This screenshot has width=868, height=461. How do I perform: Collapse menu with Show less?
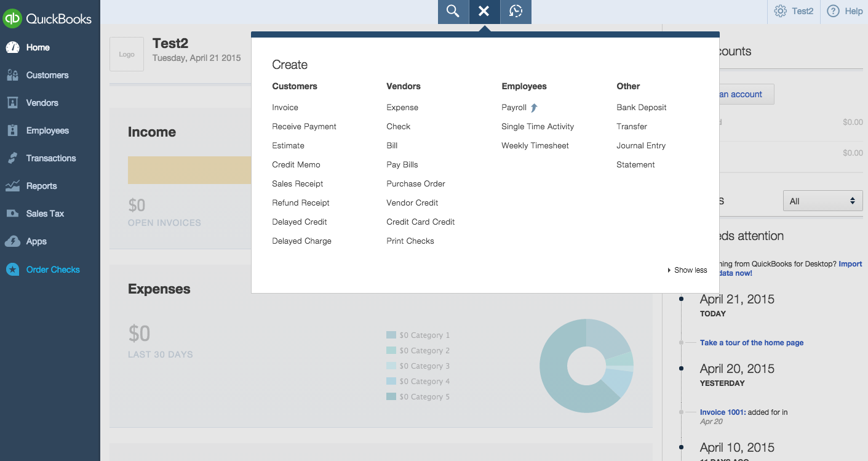point(687,270)
